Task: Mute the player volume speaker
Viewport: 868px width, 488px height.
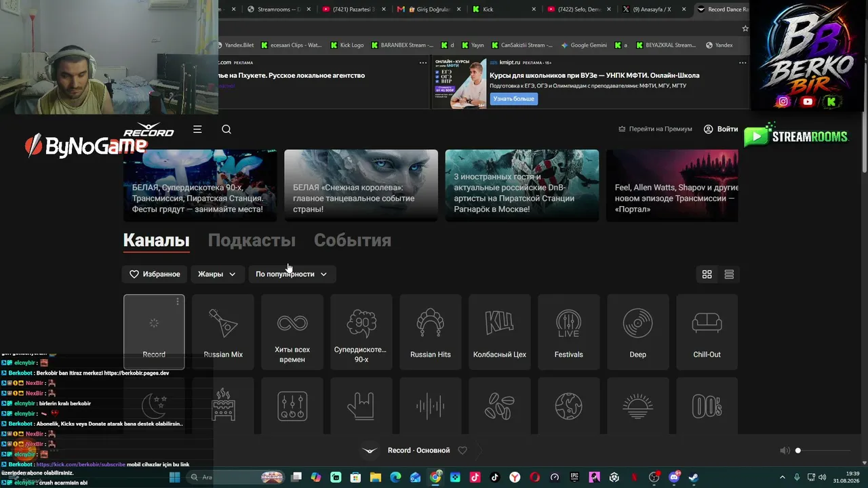Action: (x=785, y=450)
